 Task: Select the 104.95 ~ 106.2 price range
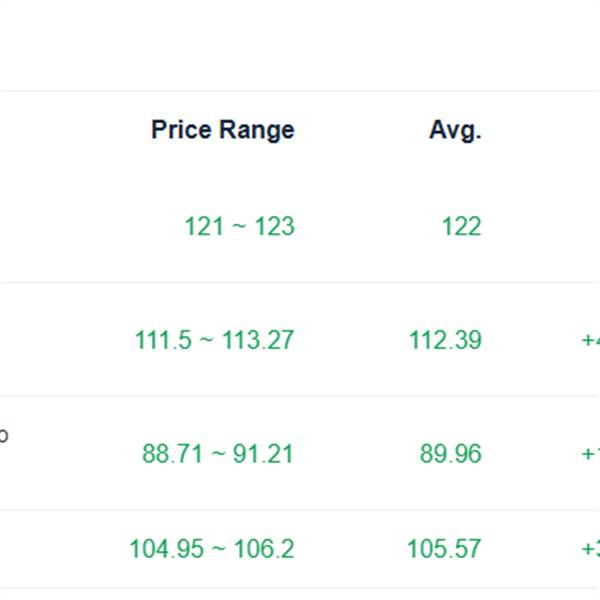211,549
